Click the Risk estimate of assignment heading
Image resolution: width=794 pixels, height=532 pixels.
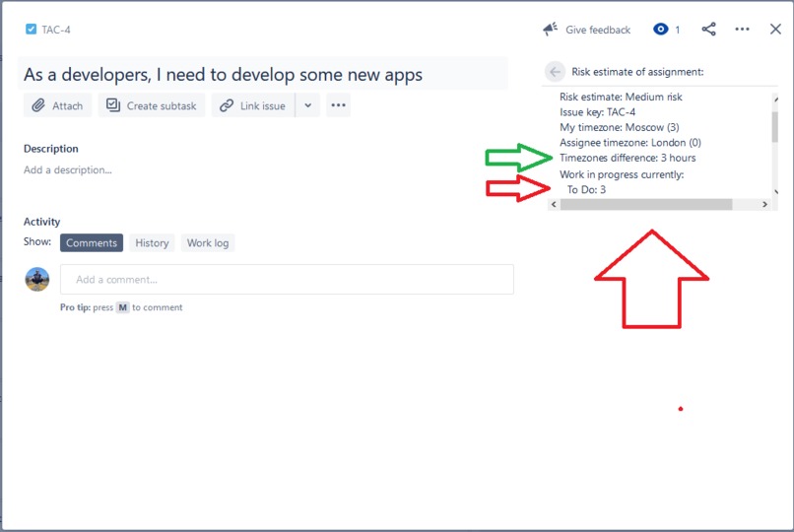[x=637, y=72]
